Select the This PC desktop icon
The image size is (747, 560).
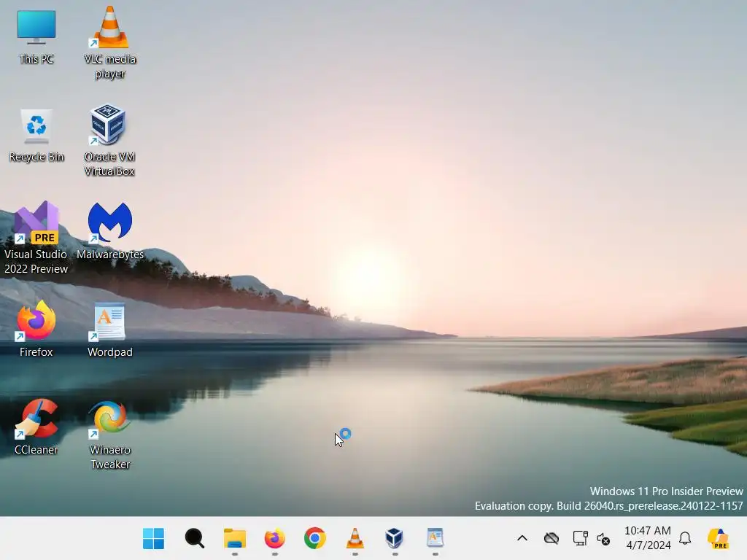coord(36,37)
